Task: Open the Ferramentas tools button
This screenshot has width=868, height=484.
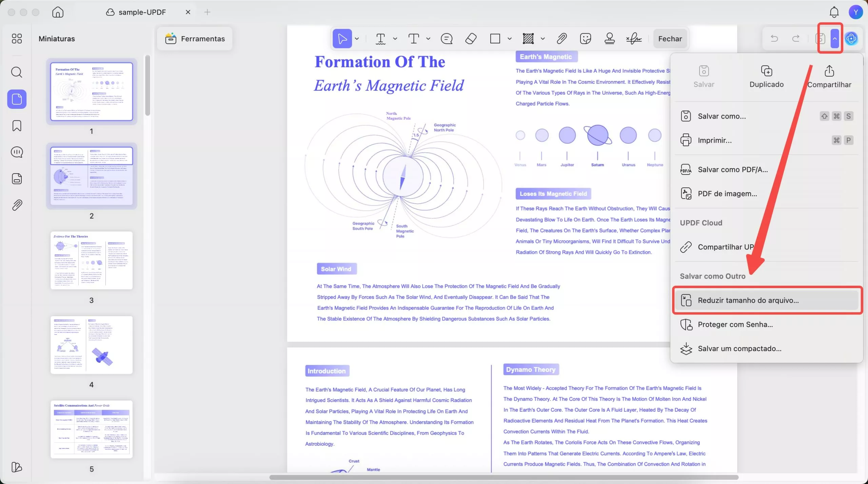Action: (195, 39)
